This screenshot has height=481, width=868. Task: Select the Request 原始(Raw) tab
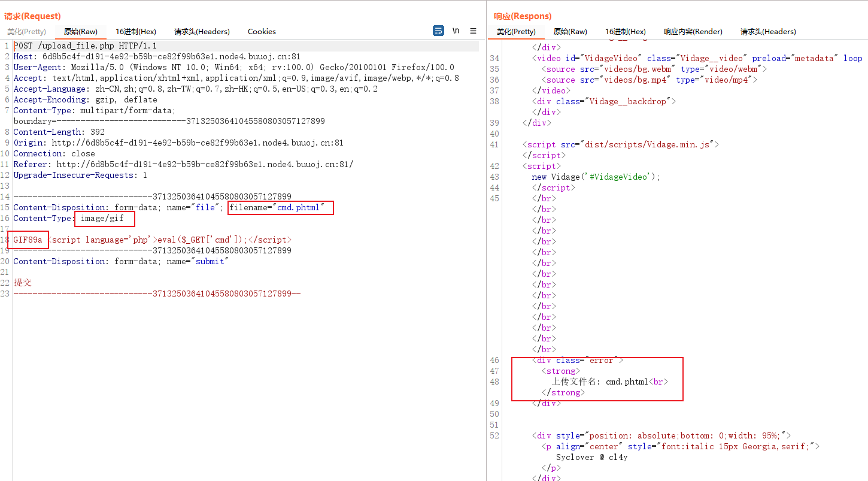[x=81, y=32]
